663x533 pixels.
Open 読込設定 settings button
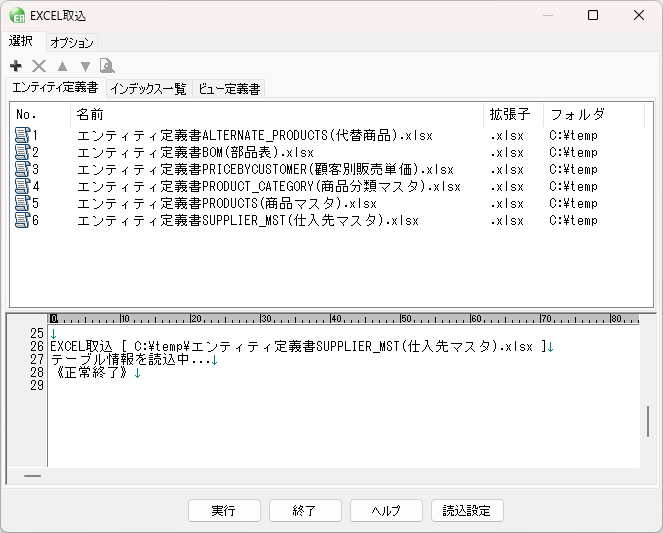[467, 511]
